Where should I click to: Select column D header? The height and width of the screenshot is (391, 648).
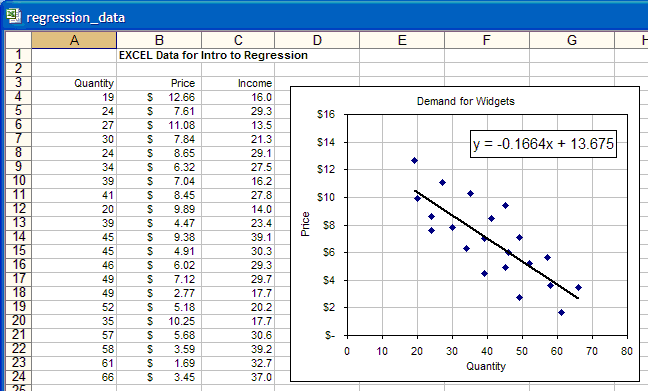(317, 40)
